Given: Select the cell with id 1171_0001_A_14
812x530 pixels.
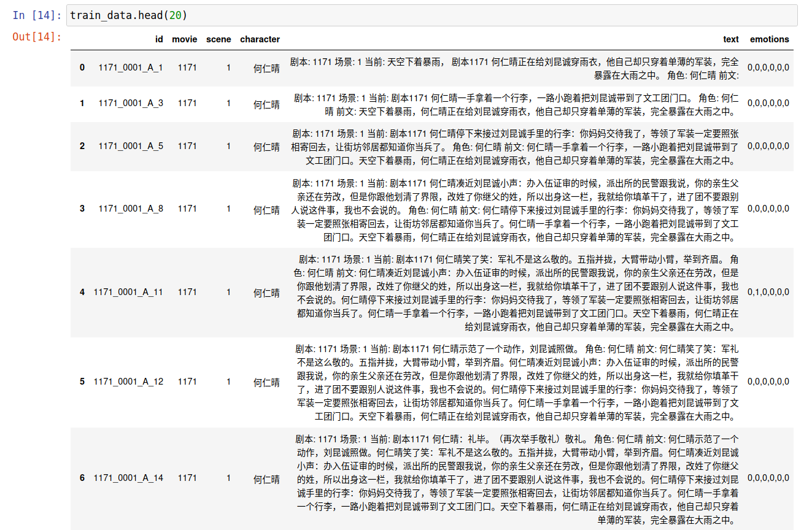Looking at the screenshot, I should click(128, 478).
